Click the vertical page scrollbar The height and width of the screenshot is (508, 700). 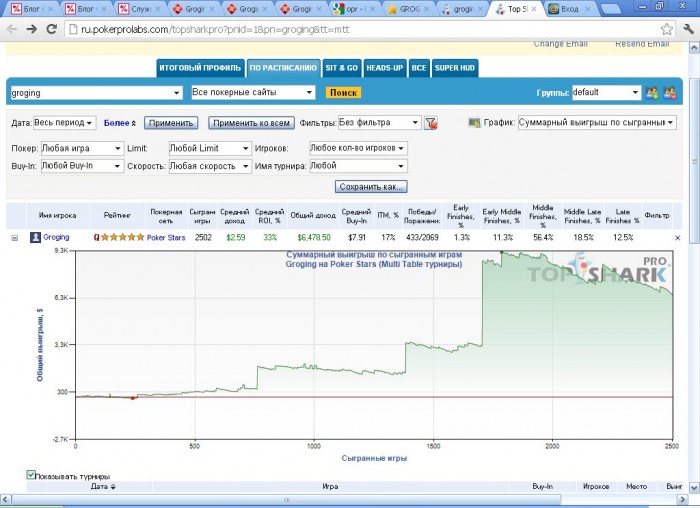pyautogui.click(x=694, y=161)
